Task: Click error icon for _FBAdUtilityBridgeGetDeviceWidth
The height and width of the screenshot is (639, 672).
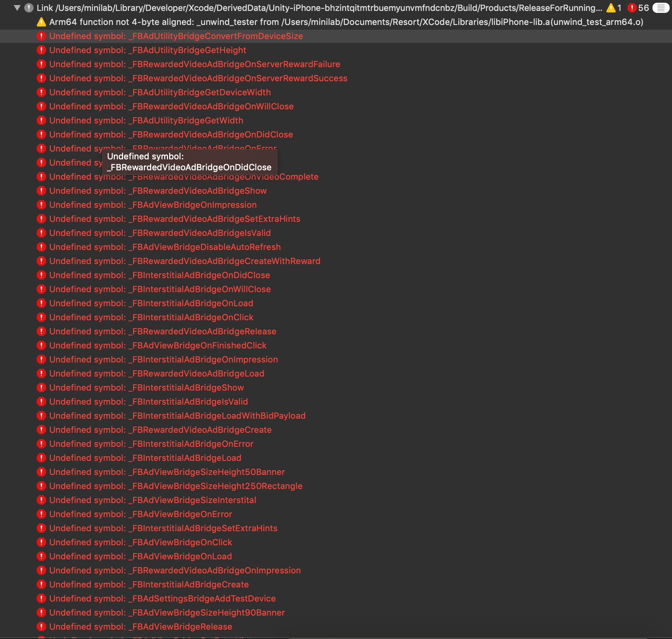Action: pos(41,92)
